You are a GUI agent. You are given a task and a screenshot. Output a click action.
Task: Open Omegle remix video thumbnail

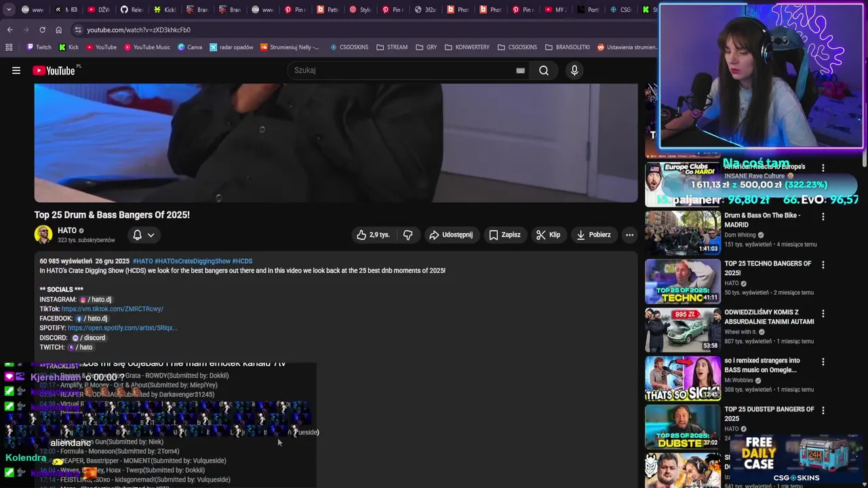683,379
